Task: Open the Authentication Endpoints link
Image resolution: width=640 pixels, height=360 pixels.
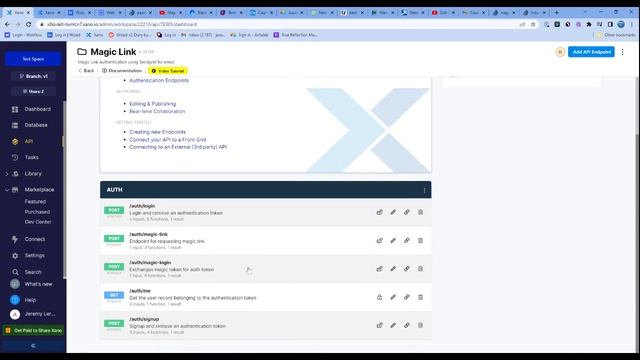Action: [159, 80]
